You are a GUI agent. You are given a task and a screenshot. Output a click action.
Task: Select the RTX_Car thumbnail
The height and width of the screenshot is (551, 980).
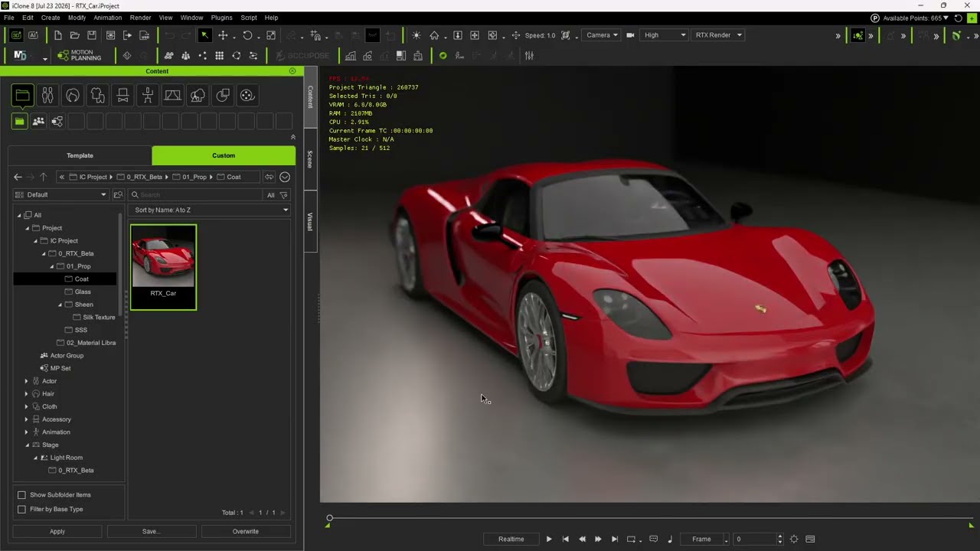[163, 266]
